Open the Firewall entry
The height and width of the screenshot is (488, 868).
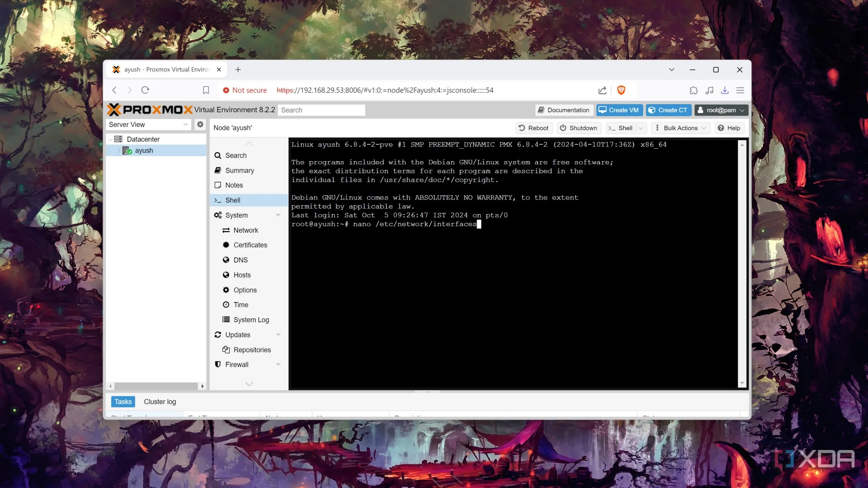(249, 364)
